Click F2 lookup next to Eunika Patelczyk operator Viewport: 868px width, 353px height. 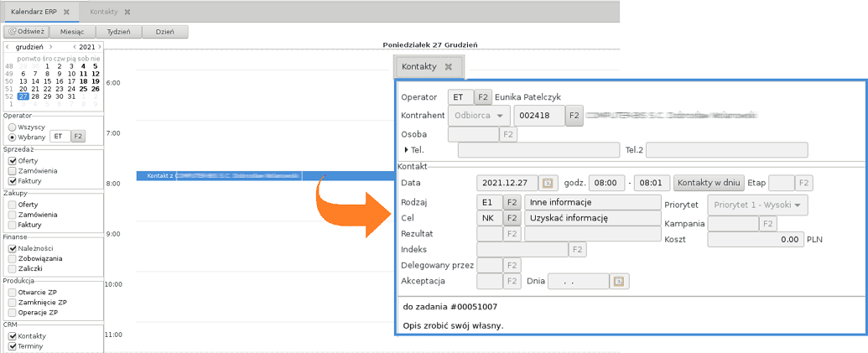(x=483, y=97)
